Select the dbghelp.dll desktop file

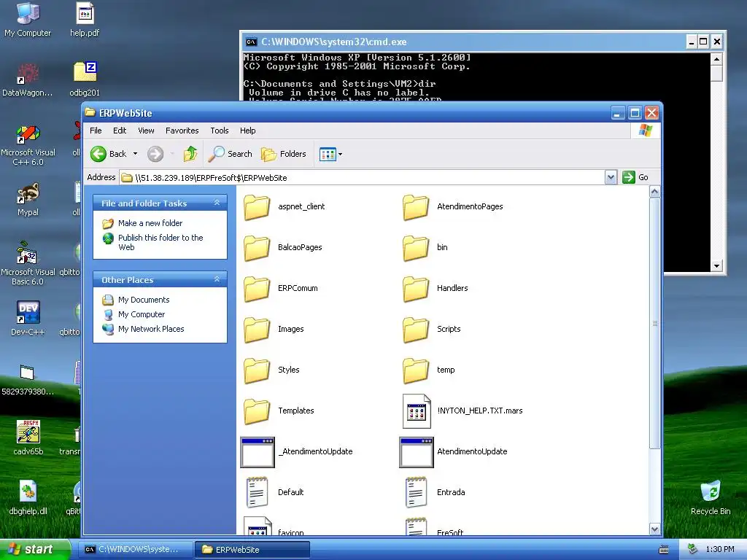click(28, 491)
